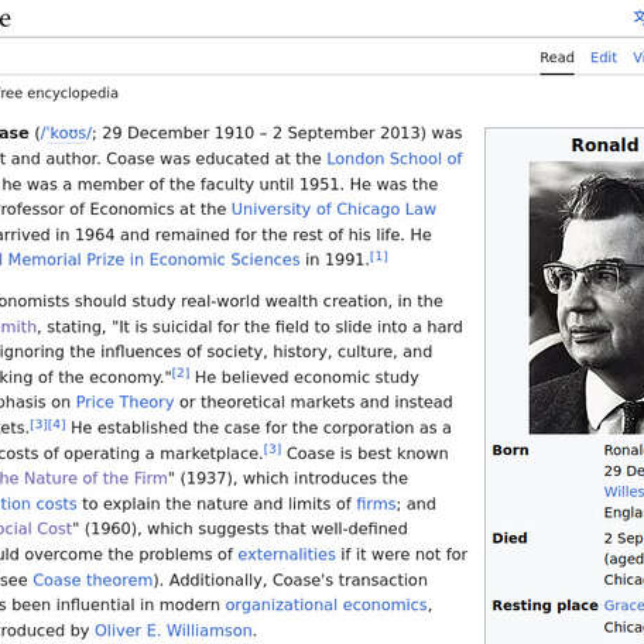Viewport: 644px width, 644px height.
Task: Click the Ronald infobox title
Action: coord(605,145)
